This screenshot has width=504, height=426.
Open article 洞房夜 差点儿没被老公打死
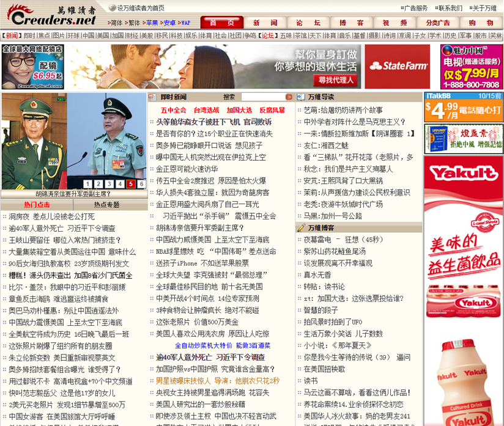point(51,216)
